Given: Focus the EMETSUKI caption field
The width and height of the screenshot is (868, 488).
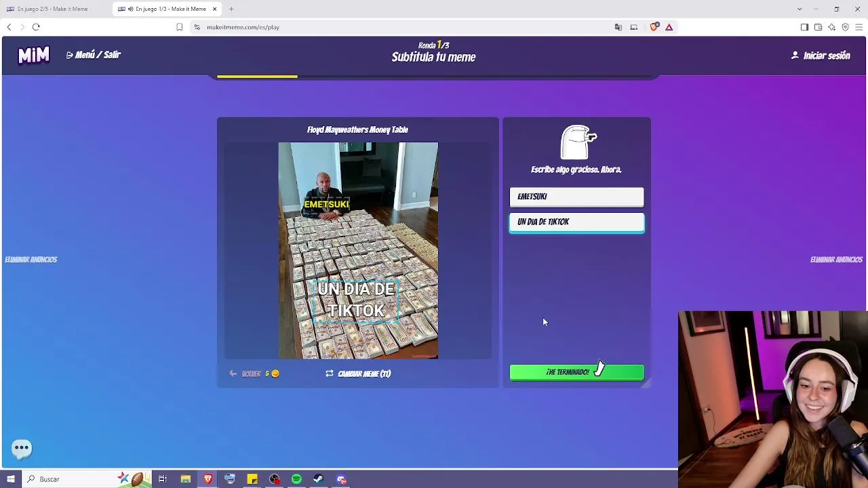Looking at the screenshot, I should (x=576, y=197).
